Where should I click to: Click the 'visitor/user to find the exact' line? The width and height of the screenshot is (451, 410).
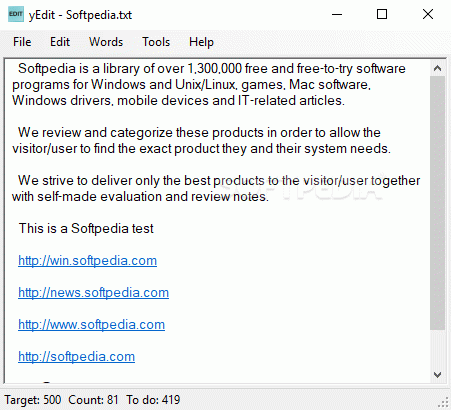pyautogui.click(x=201, y=148)
